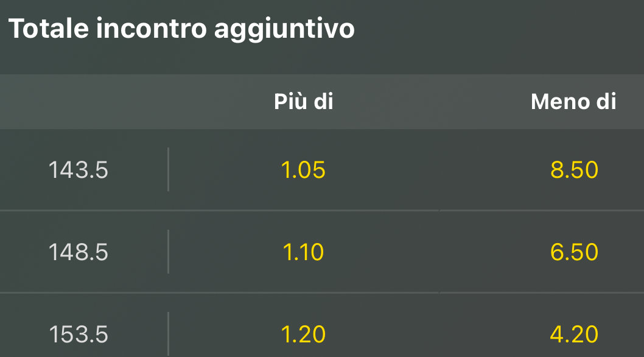Viewport: 644px width, 357px height.
Task: Click the Più di column header
Action: (x=303, y=102)
